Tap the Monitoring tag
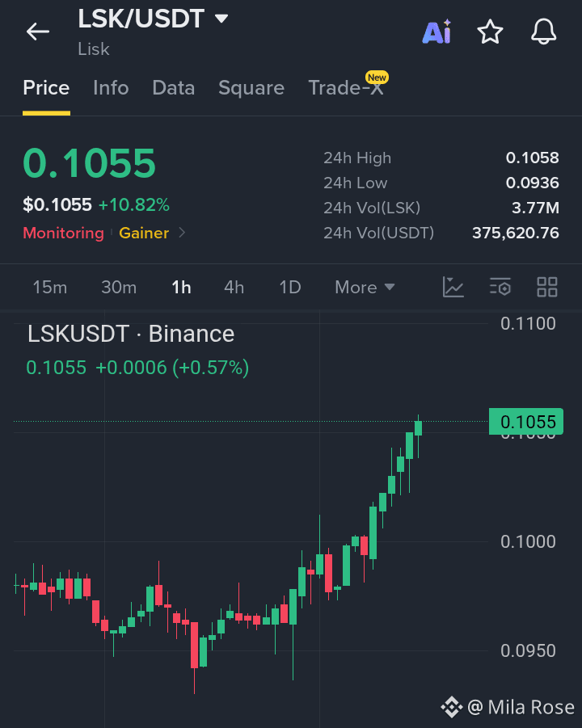Image resolution: width=582 pixels, height=728 pixels. [63, 233]
